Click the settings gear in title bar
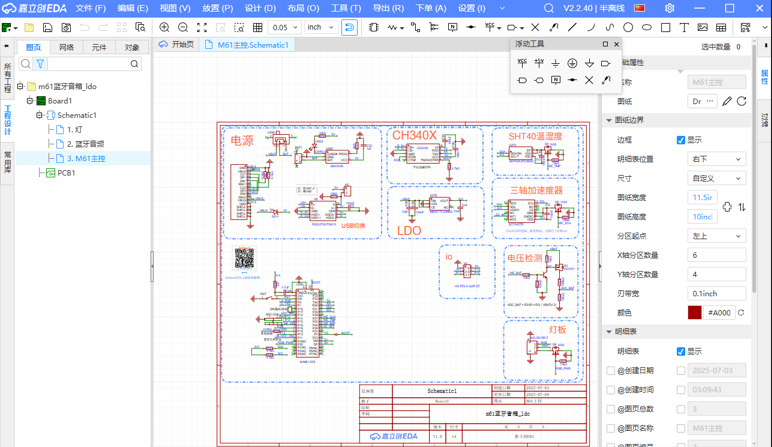The image size is (772, 447). (670, 8)
